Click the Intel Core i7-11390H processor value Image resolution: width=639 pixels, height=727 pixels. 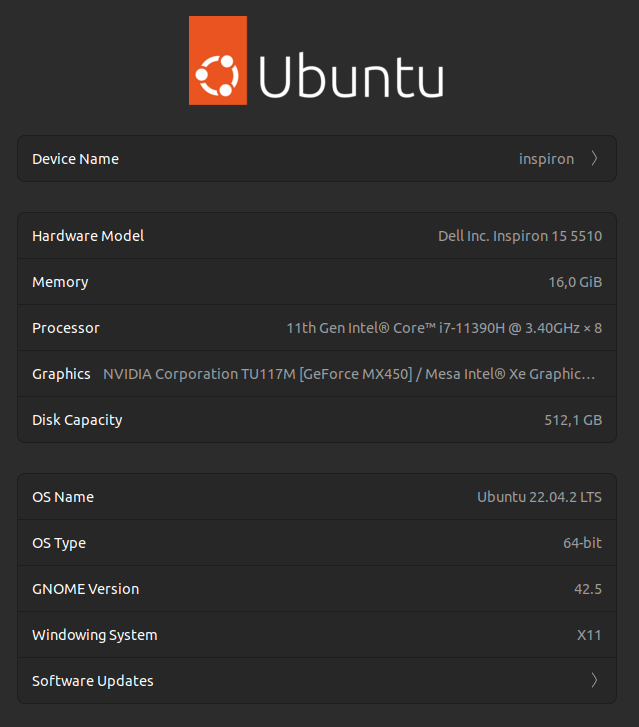pyautogui.click(x=444, y=328)
